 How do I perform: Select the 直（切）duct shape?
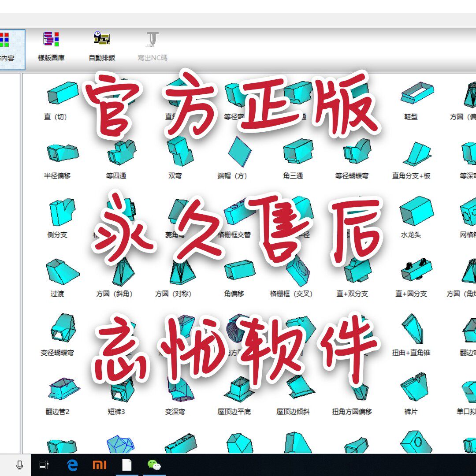pyautogui.click(x=63, y=93)
